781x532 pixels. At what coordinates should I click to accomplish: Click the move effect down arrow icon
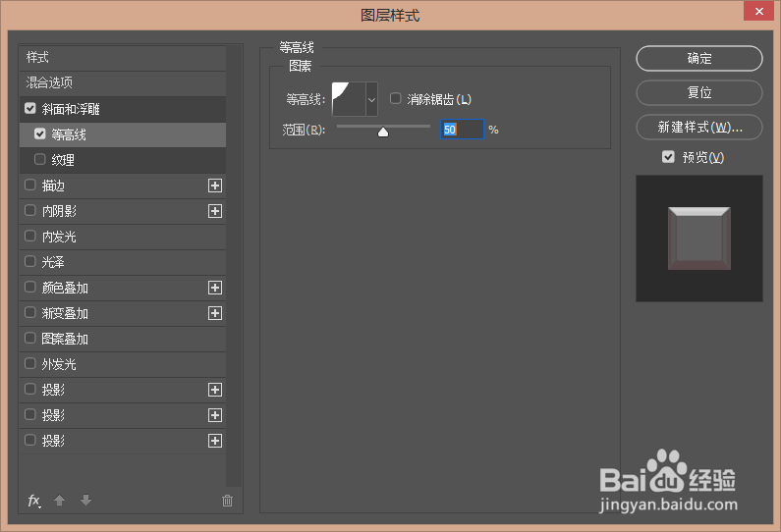(85, 501)
